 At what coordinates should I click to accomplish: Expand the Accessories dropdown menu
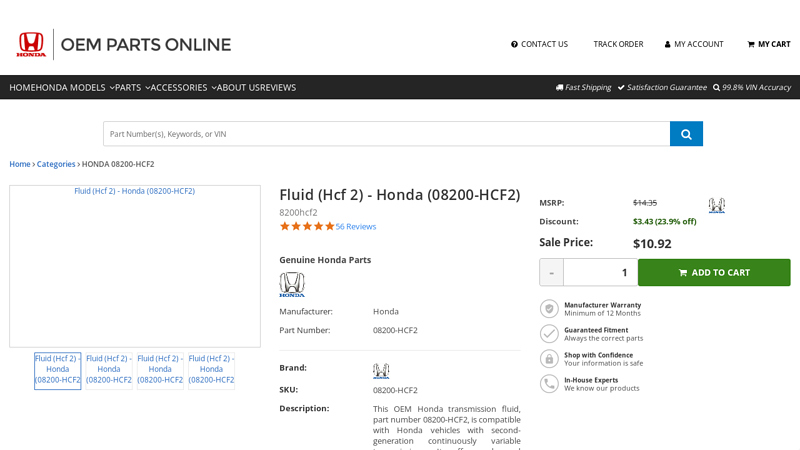[183, 87]
